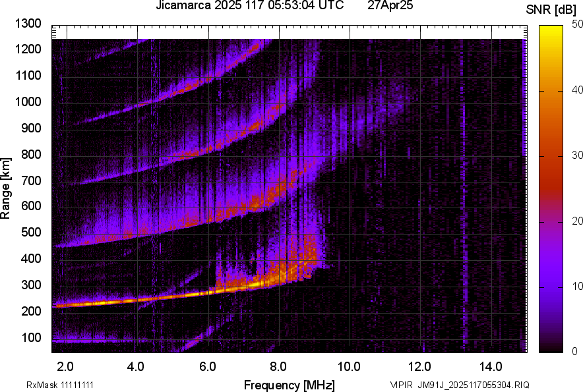Click the frequency tick label "10.0"
This screenshot has width=583, height=392.
coord(349,367)
